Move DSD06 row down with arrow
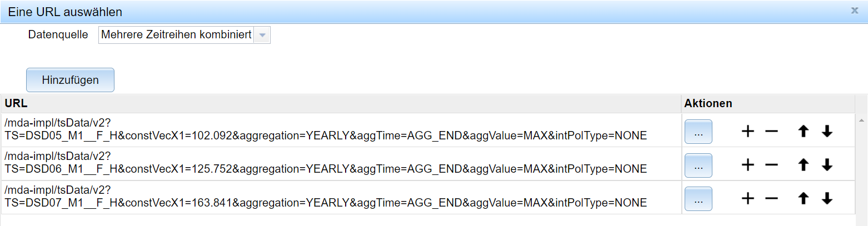The width and height of the screenshot is (868, 226). point(827,165)
